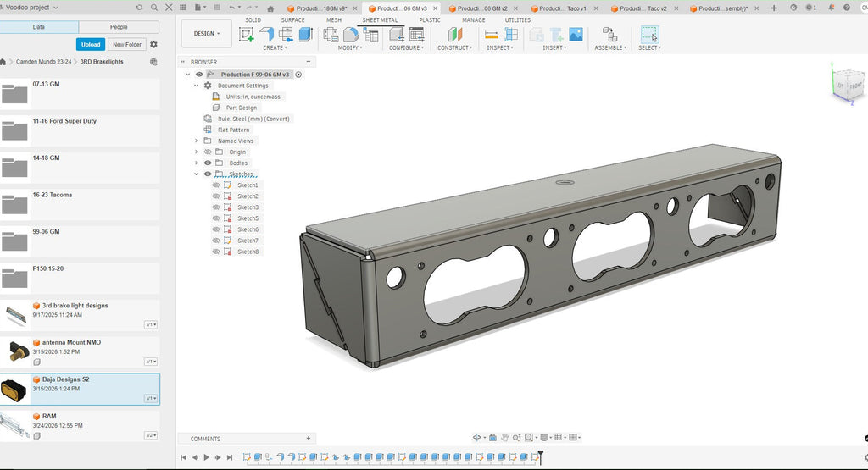868x470 pixels.
Task: Click the Look At navigation icon
Action: tap(492, 437)
